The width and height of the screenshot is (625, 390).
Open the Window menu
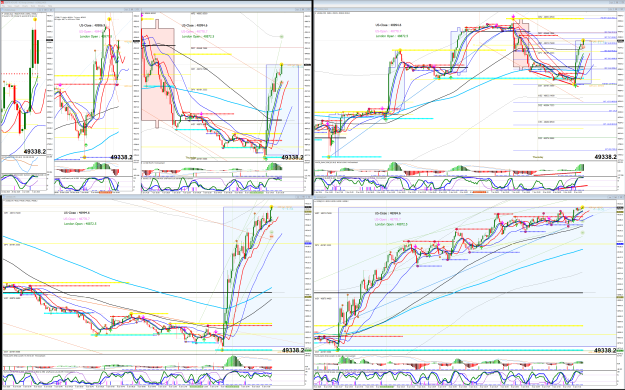pos(41,6)
